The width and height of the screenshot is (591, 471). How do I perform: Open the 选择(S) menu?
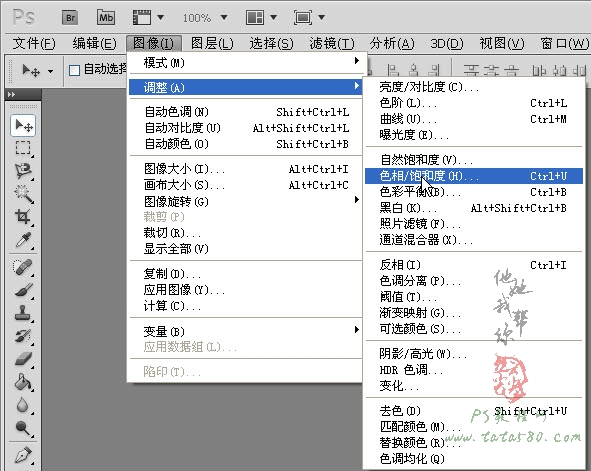coord(271,43)
